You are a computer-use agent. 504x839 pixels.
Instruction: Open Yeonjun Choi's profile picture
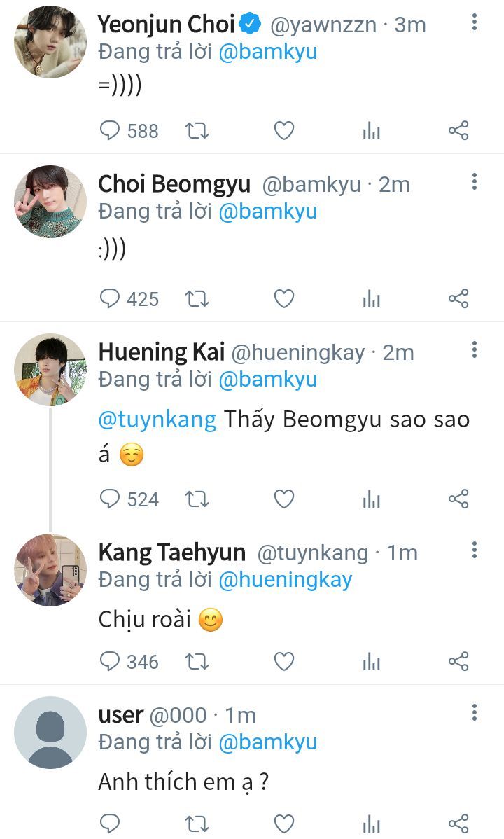tap(50, 42)
